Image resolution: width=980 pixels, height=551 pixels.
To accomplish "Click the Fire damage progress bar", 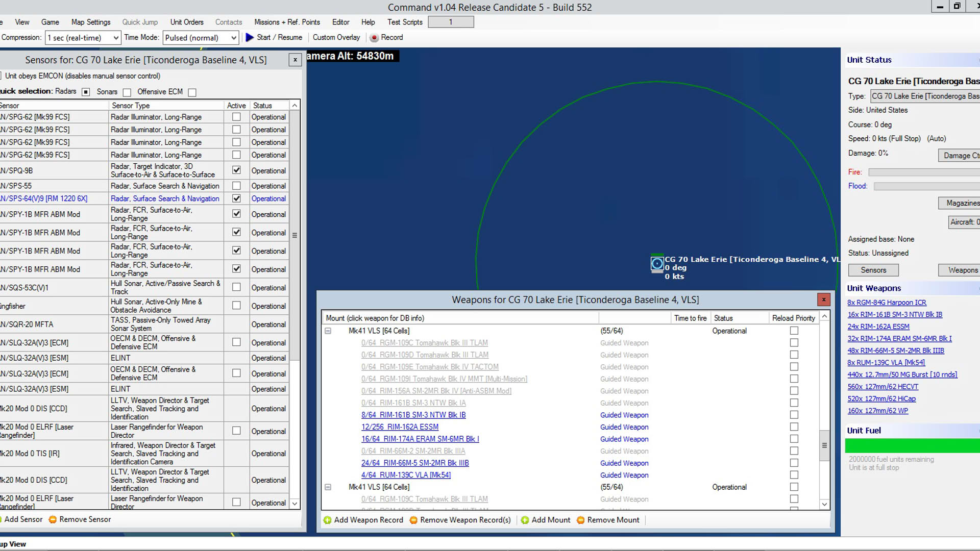I will pos(924,172).
